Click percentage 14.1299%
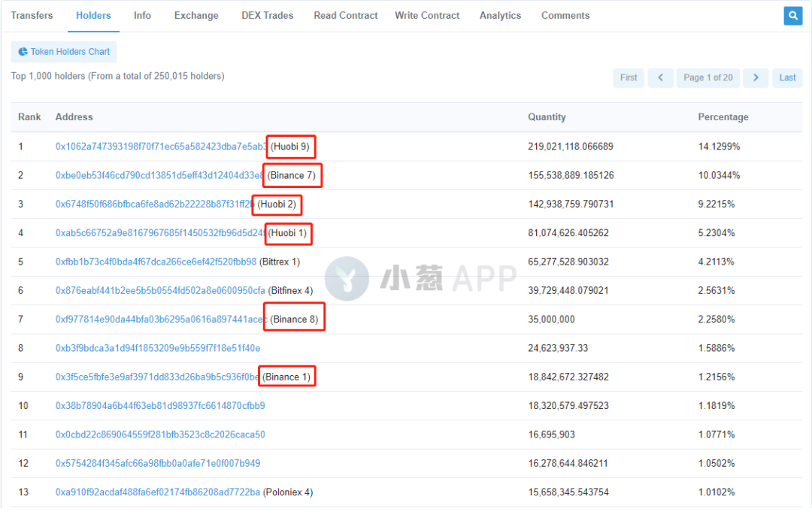The height and width of the screenshot is (530, 812). (719, 147)
